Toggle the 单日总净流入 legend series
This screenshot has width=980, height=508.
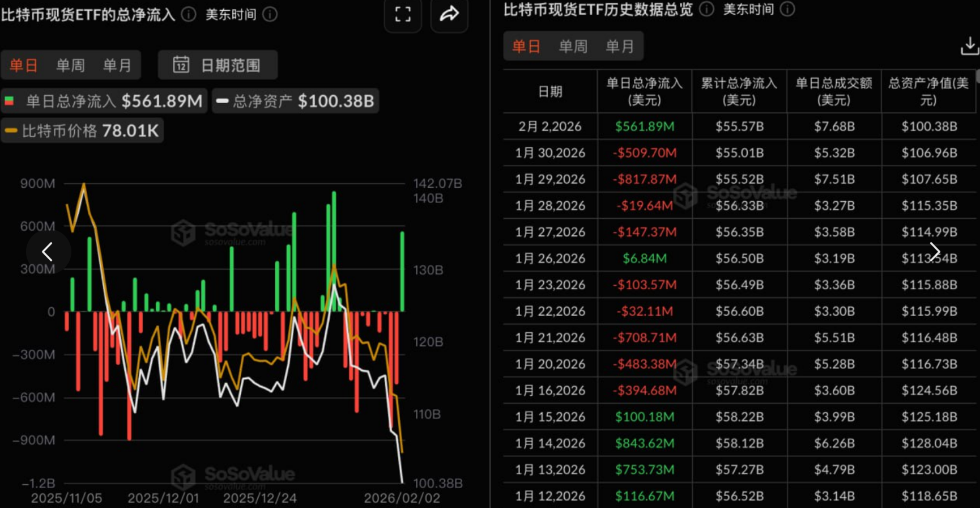(x=104, y=101)
